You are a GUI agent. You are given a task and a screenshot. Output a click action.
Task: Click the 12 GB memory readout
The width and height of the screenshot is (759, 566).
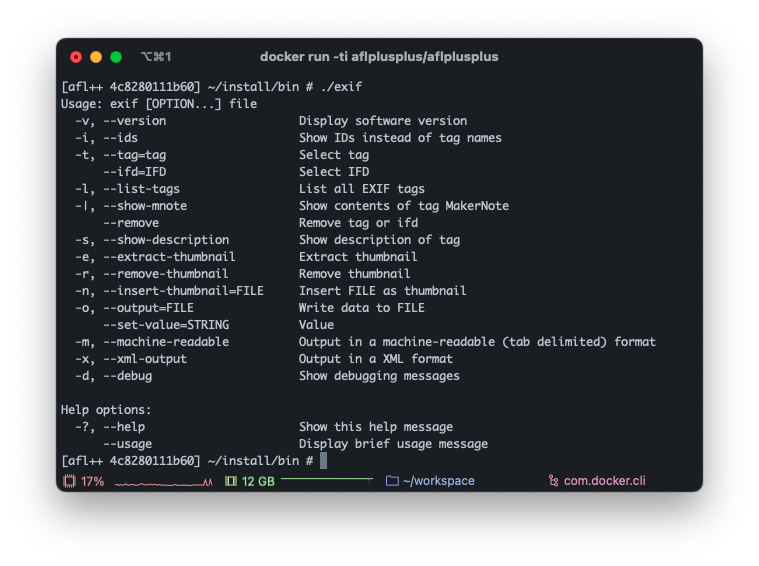pos(258,481)
